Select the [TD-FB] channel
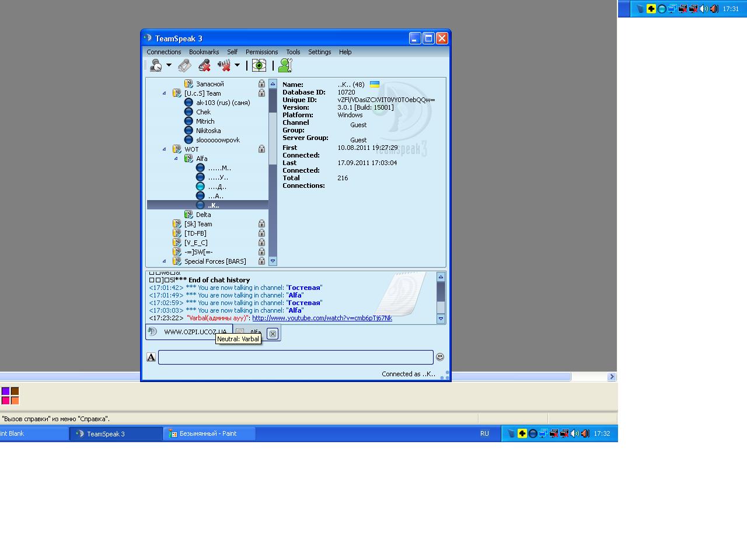The height and width of the screenshot is (560, 747). click(196, 233)
